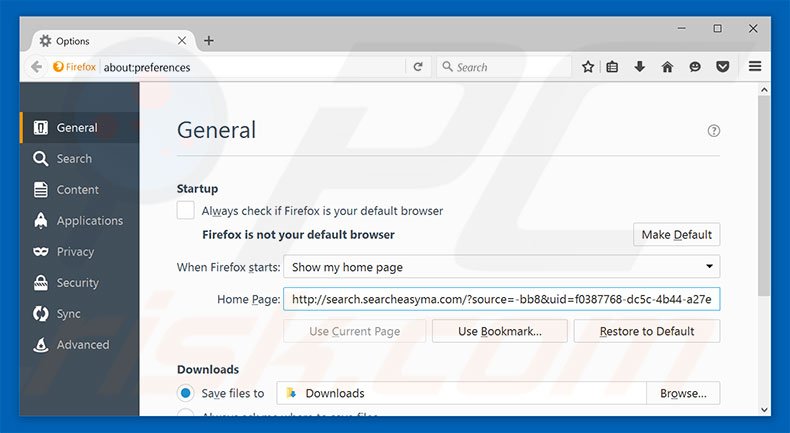Open a new tab with plus button
Screen dimensions: 790x433
[x=209, y=41]
